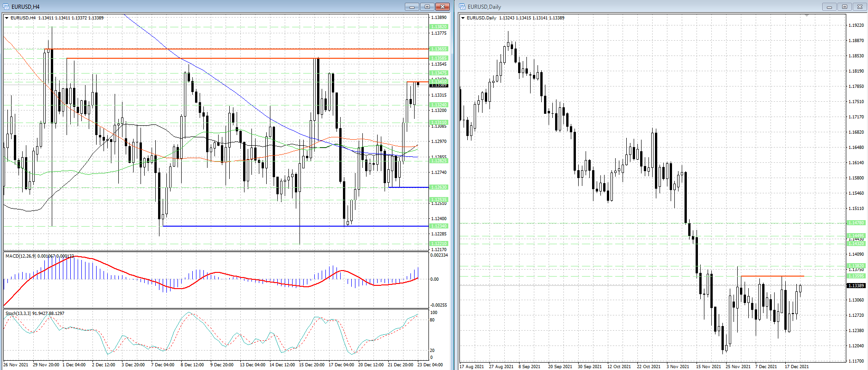
Task: Click the EURUSD,Daily window chart icon
Action: [462, 6]
